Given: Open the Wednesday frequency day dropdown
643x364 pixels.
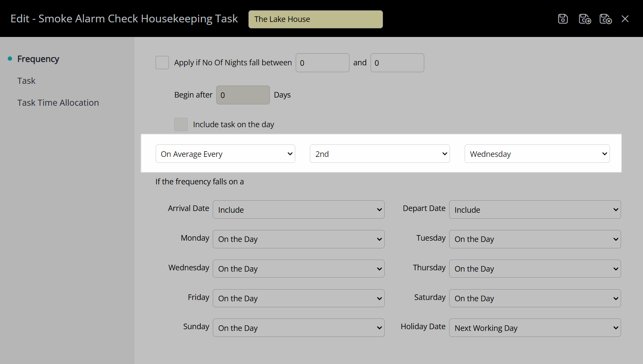Looking at the screenshot, I should click(x=537, y=154).
